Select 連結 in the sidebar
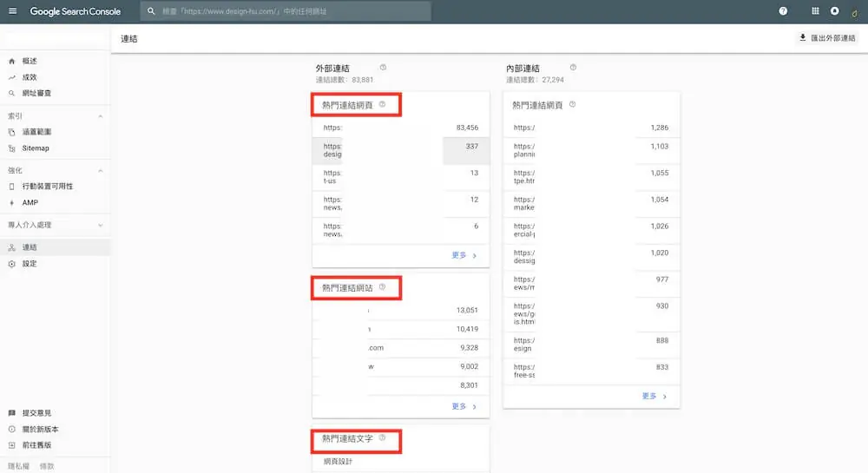Image resolution: width=868 pixels, height=473 pixels. 56,247
